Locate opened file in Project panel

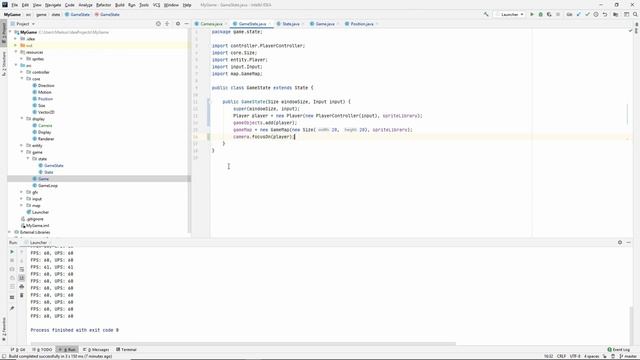click(x=158, y=24)
